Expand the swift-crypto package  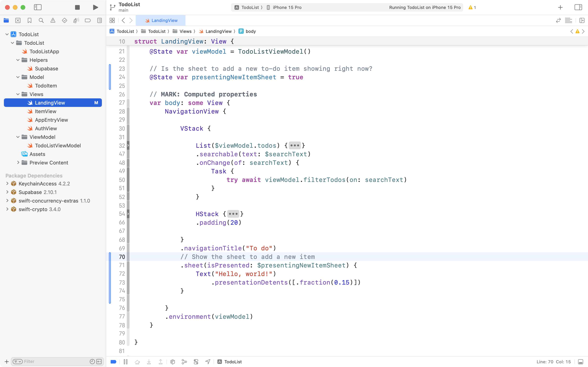pos(7,209)
